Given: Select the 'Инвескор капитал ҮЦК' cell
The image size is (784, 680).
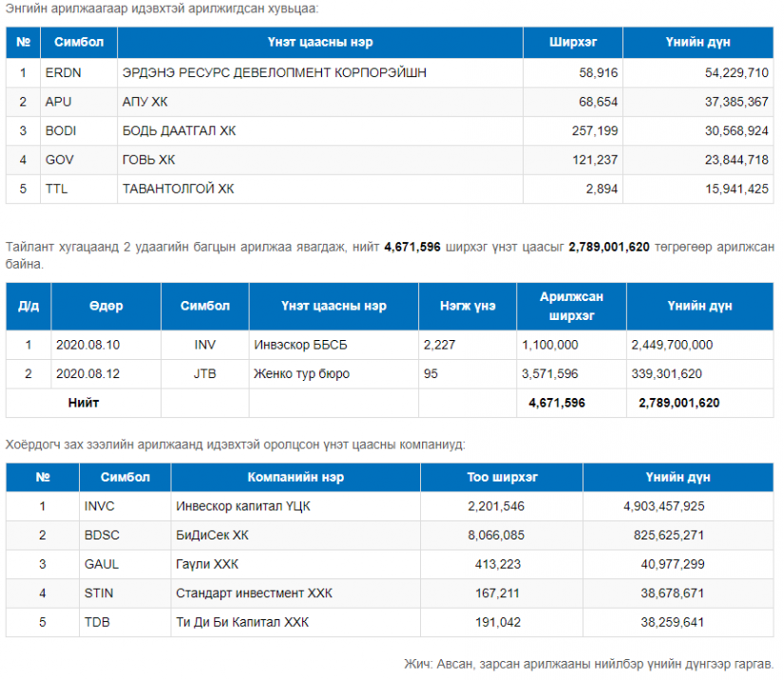Looking at the screenshot, I should point(296,506).
